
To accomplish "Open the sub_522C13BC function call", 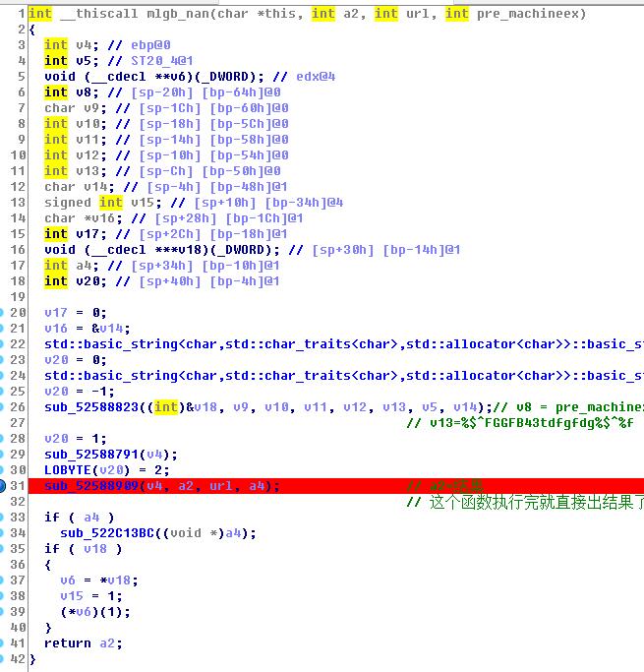I will pyautogui.click(x=107, y=533).
